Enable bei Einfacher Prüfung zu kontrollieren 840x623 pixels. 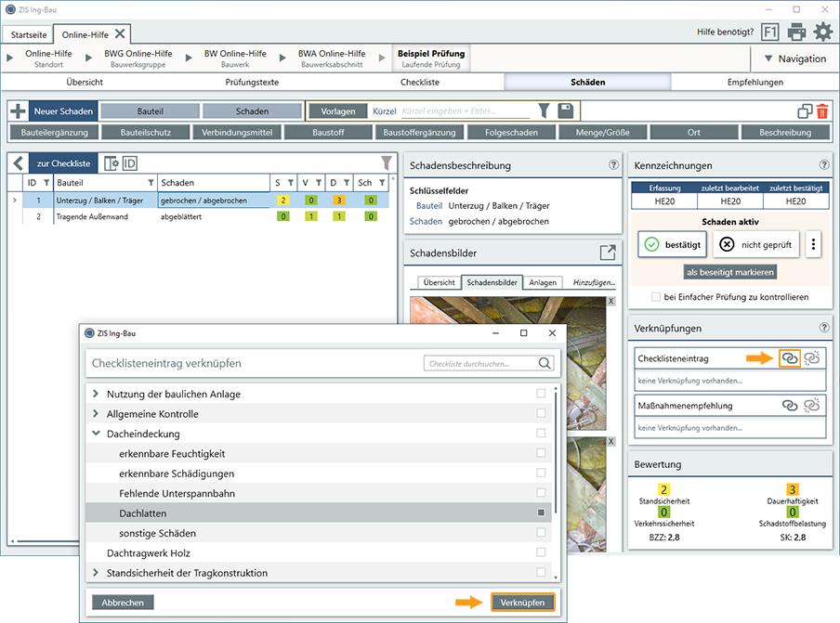(x=657, y=297)
